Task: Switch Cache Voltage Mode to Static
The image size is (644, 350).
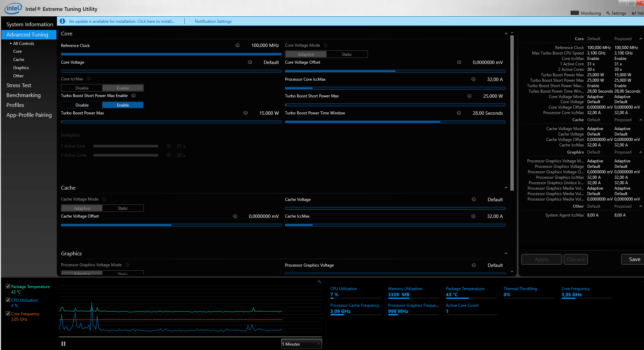Action: [x=123, y=208]
